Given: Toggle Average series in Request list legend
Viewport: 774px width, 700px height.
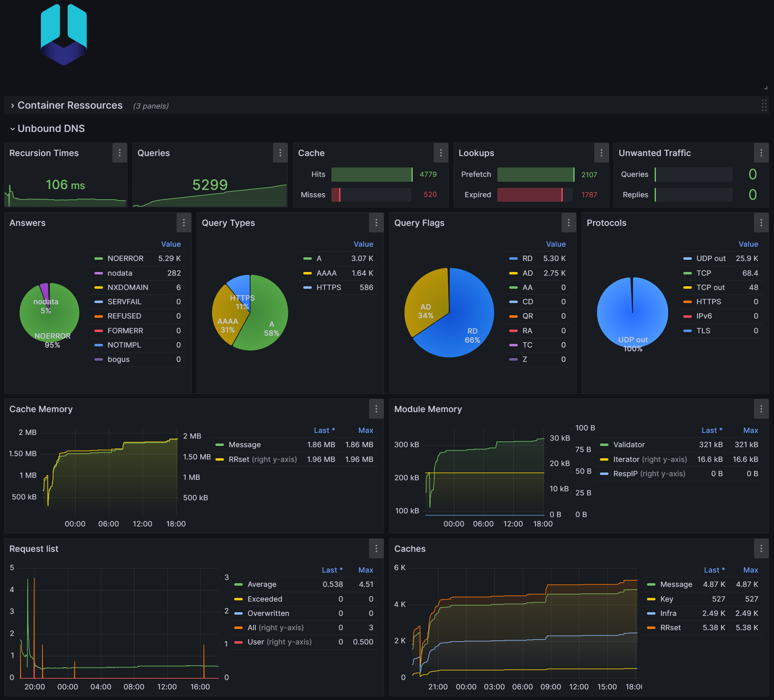Looking at the screenshot, I should [x=262, y=584].
